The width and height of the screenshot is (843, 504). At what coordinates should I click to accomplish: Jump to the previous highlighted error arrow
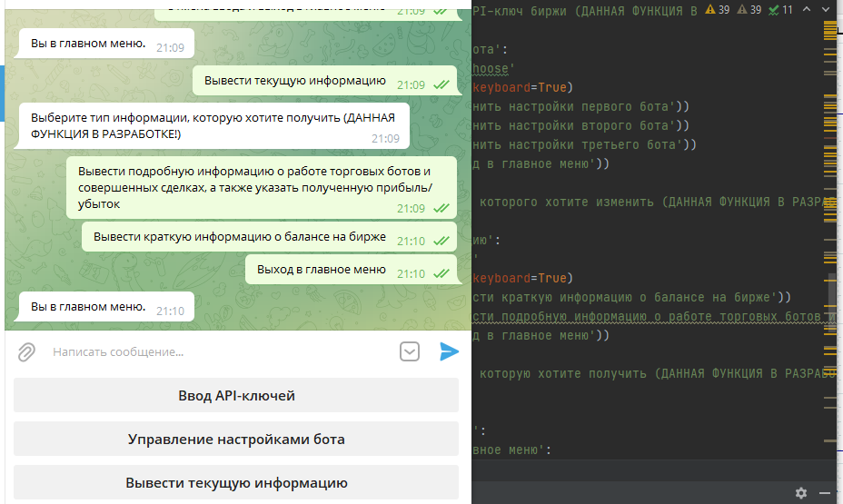click(806, 10)
